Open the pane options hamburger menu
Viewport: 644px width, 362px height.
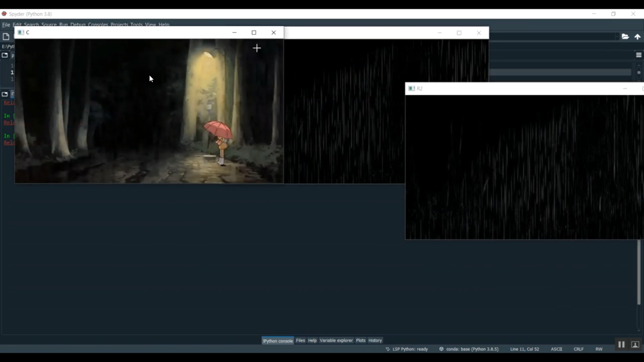(x=638, y=55)
